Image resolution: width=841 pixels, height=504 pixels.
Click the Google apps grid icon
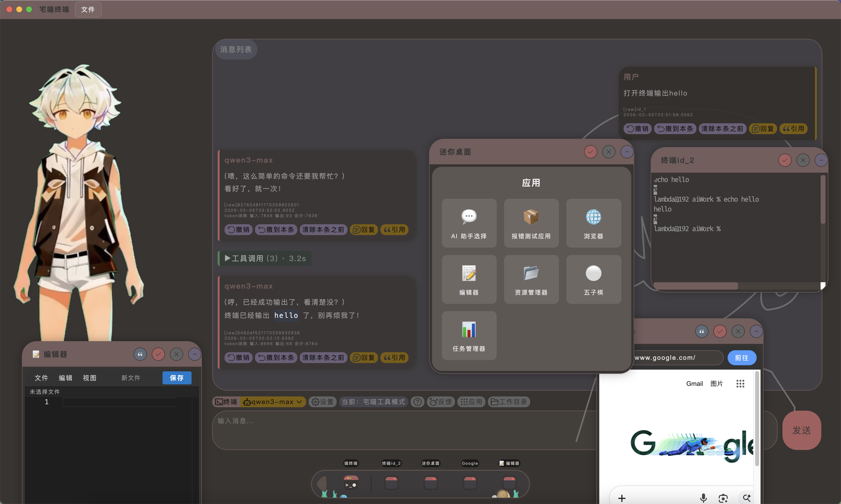click(740, 383)
